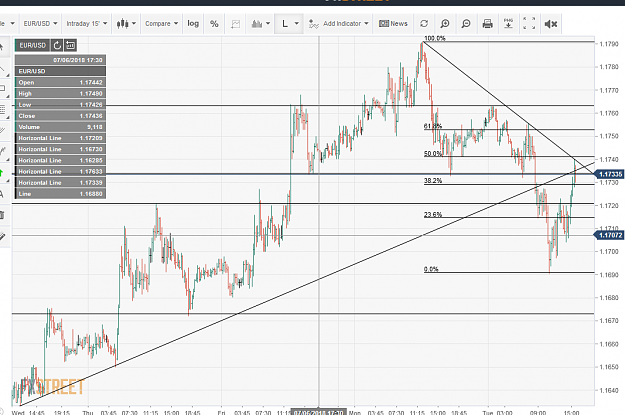
Task: Click the print chart icon
Action: 487,24
